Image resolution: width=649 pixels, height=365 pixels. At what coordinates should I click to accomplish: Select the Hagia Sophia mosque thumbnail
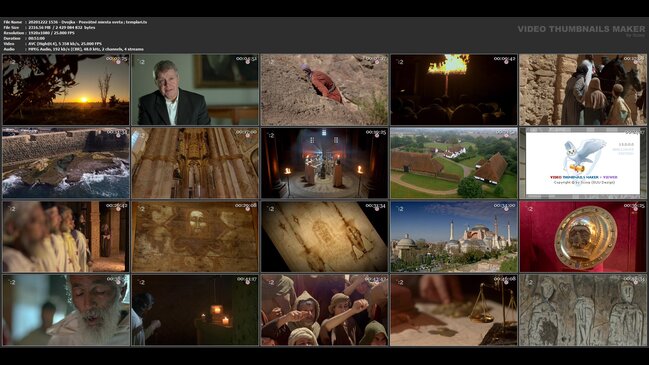click(x=454, y=237)
